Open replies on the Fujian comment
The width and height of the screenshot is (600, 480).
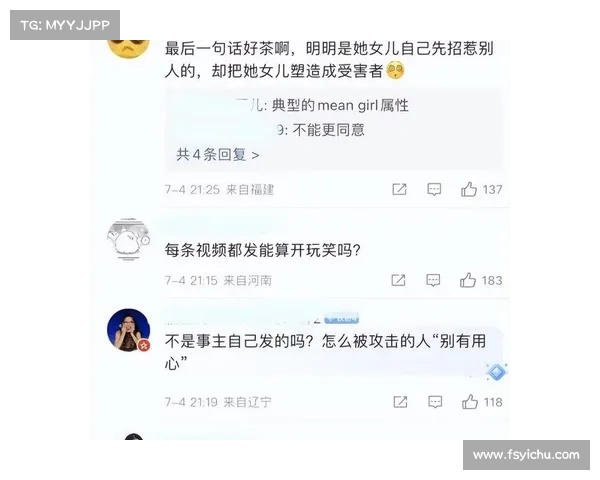click(434, 189)
